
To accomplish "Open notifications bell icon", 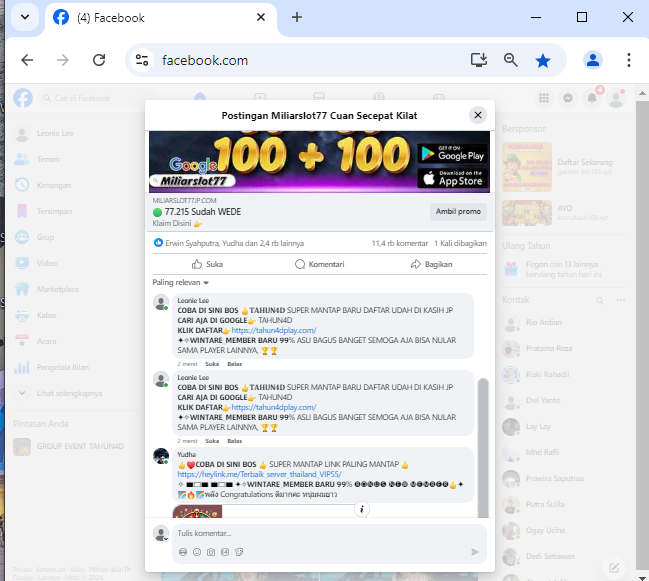I will click(x=592, y=98).
